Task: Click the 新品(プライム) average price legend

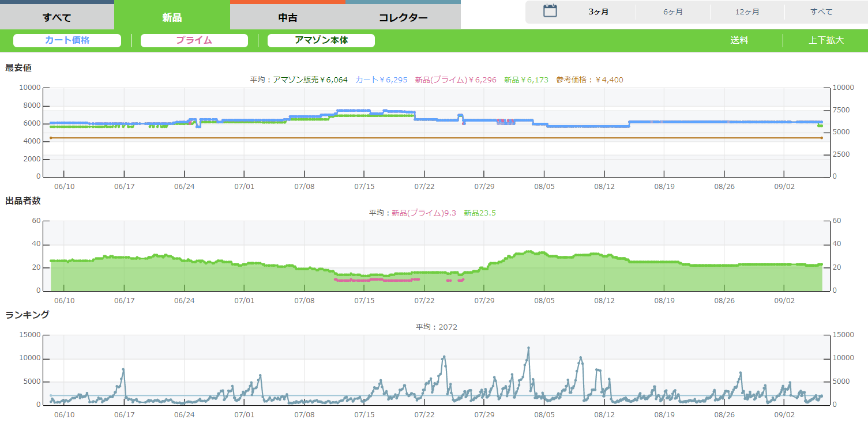Action: [455, 80]
